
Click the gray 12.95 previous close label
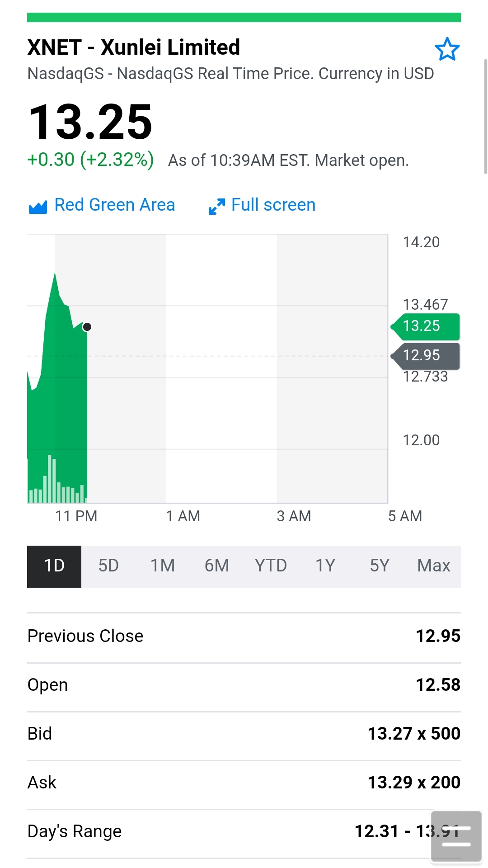[425, 356]
